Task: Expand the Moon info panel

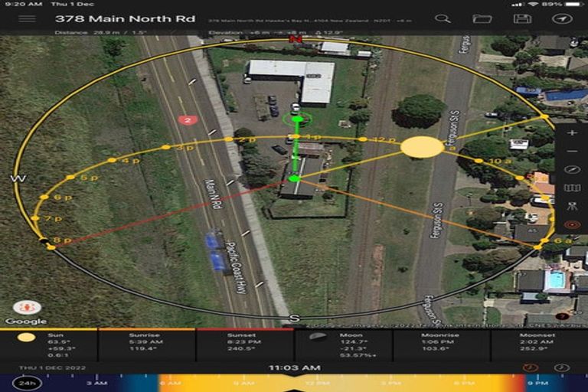Action: (343, 346)
